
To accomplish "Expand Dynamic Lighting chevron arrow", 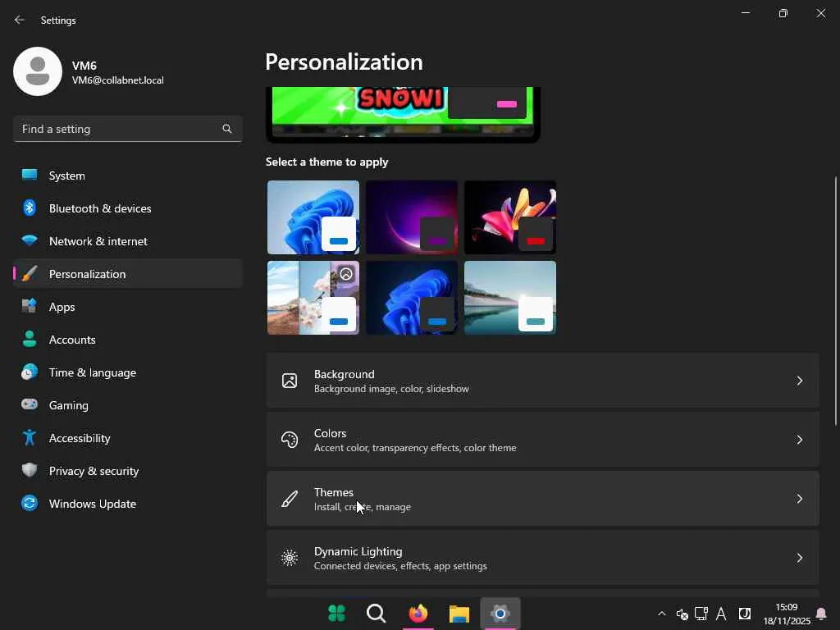I will [x=799, y=558].
